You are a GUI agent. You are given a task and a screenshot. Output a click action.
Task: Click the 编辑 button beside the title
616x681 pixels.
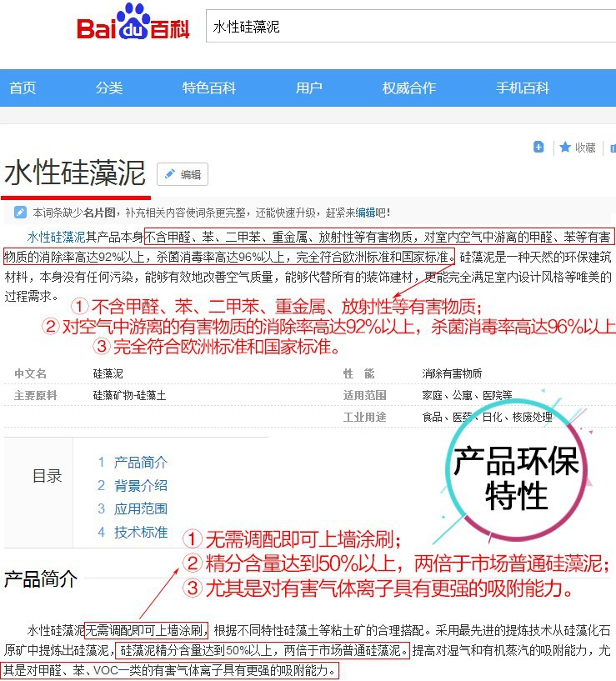[183, 174]
